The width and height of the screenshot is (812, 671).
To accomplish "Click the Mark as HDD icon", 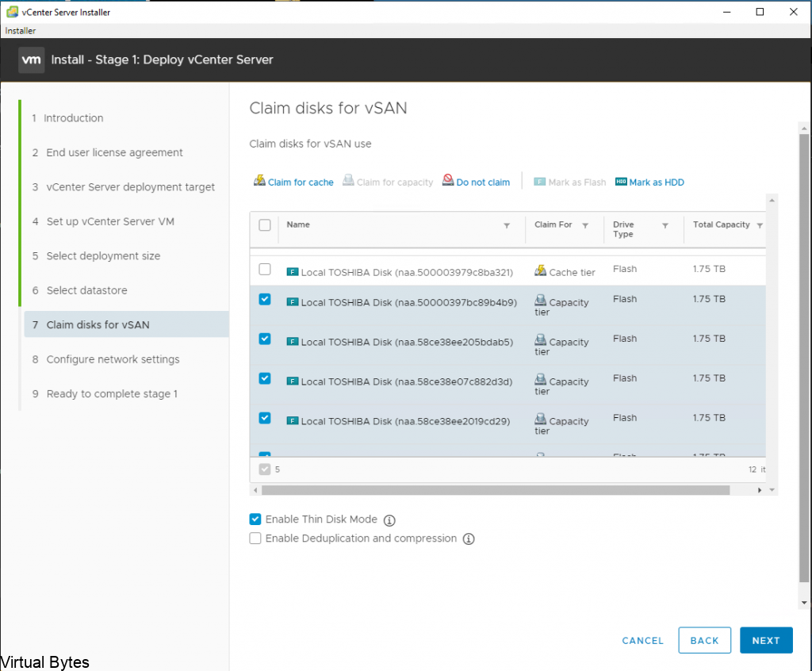I will tap(621, 182).
